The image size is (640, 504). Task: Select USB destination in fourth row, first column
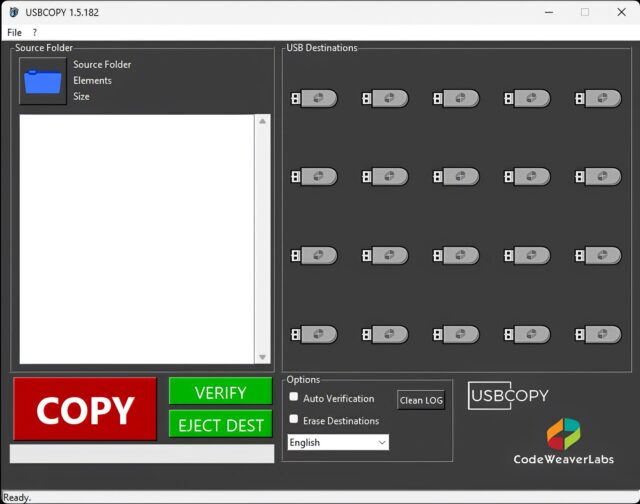(x=314, y=334)
